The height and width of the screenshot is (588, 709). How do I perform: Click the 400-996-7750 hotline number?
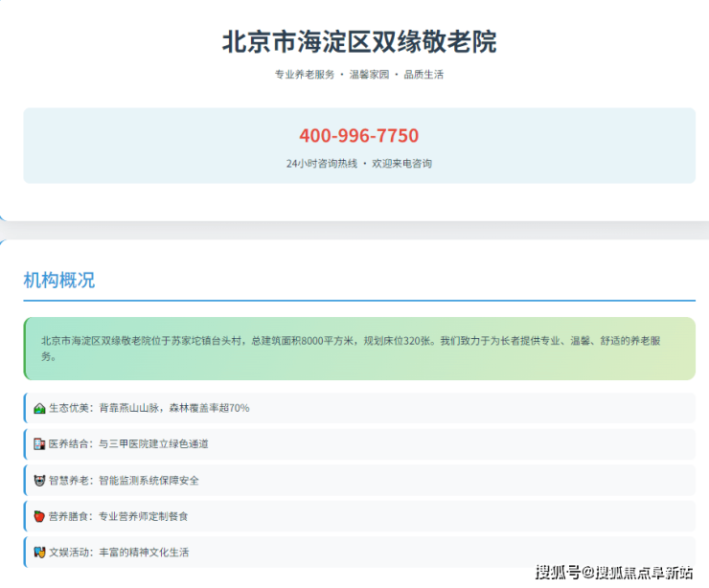click(358, 136)
